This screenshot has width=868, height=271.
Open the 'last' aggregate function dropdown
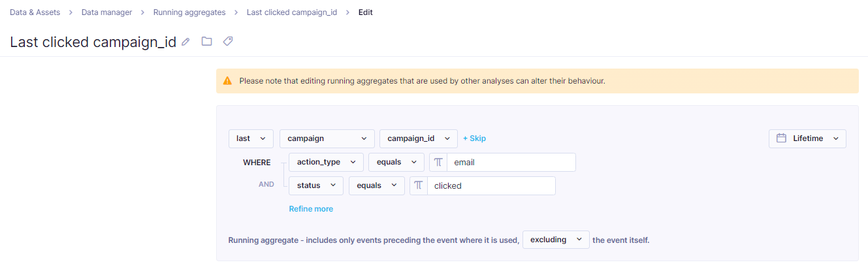pyautogui.click(x=251, y=138)
